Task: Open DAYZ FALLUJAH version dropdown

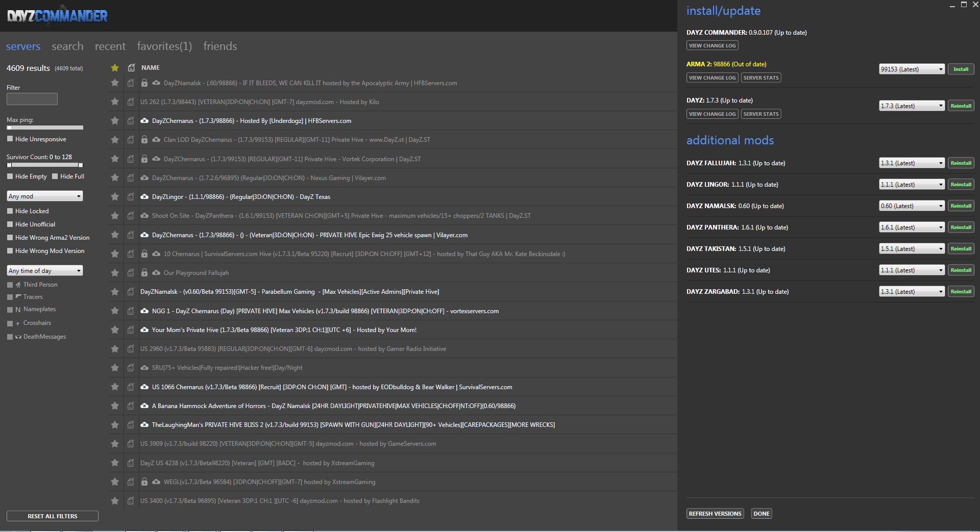Action: tap(912, 163)
